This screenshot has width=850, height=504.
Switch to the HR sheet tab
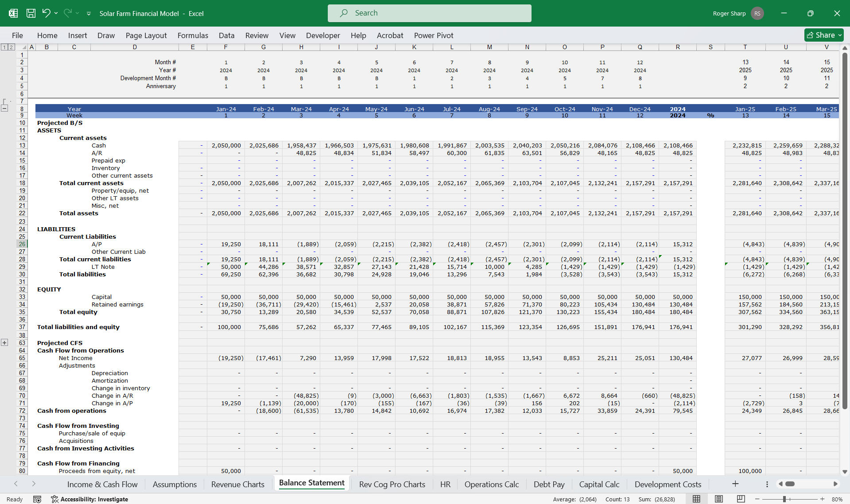(445, 485)
